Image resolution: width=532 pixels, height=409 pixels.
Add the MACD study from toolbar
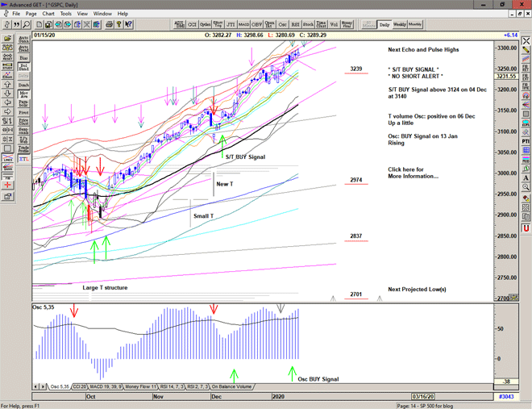[x=243, y=24]
